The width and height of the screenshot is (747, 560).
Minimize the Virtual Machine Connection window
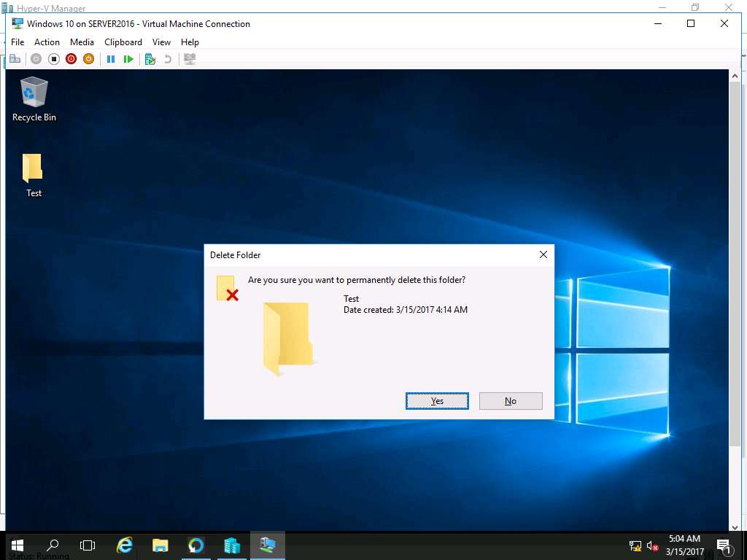tap(658, 23)
